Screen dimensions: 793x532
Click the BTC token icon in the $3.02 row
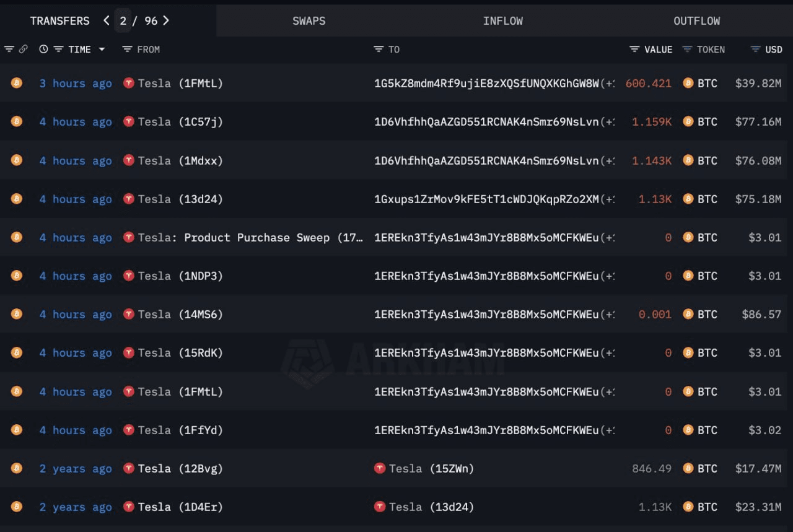688,430
